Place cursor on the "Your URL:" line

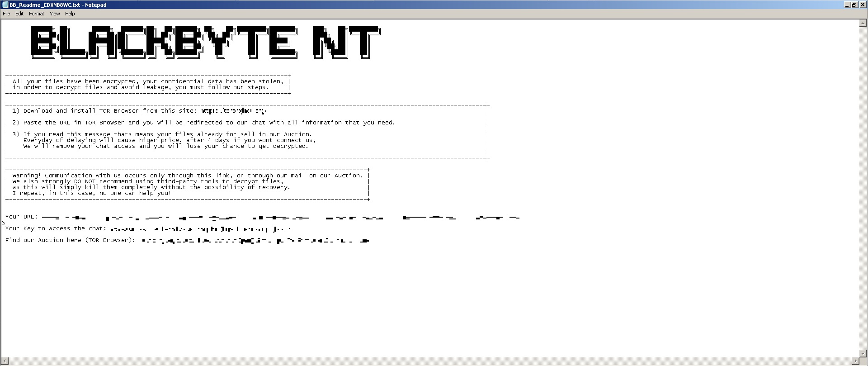21,217
